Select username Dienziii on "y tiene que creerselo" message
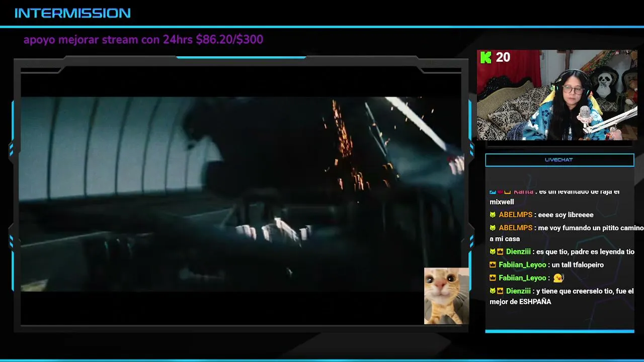 518,291
